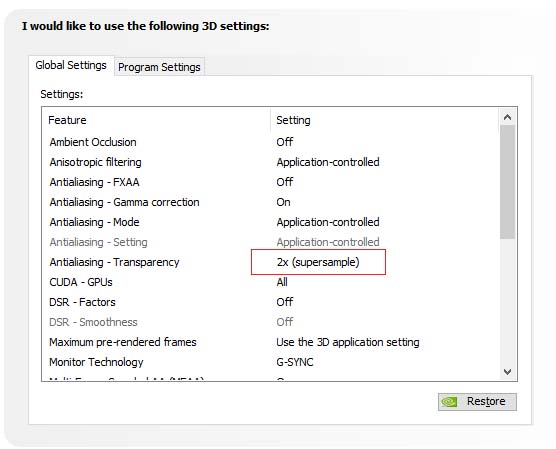This screenshot has height=449, width=556.
Task: Click the scrollbar up arrow
Action: tap(507, 117)
